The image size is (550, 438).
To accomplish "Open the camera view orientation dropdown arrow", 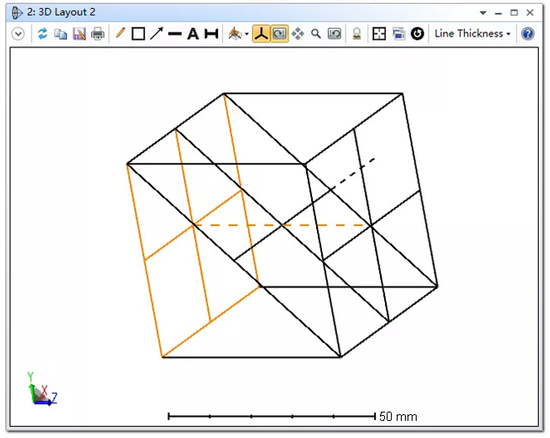I will 247,34.
